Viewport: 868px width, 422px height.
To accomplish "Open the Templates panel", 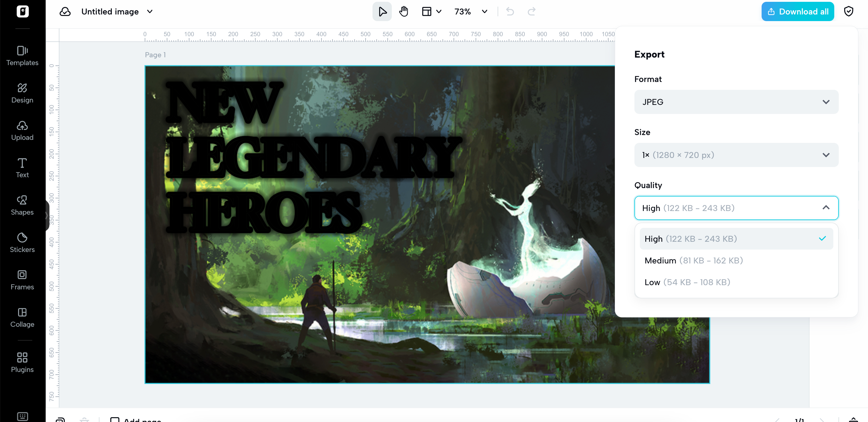I will [22, 56].
